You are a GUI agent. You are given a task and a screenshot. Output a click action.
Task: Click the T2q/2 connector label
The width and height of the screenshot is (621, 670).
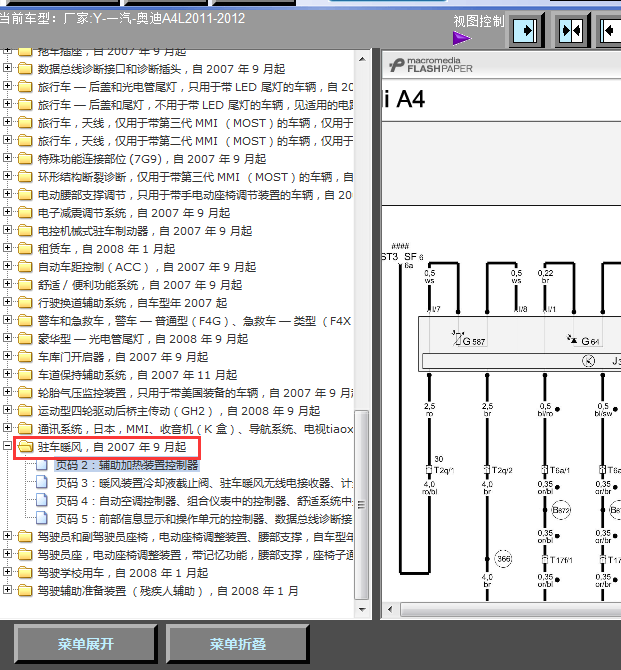pos(501,470)
